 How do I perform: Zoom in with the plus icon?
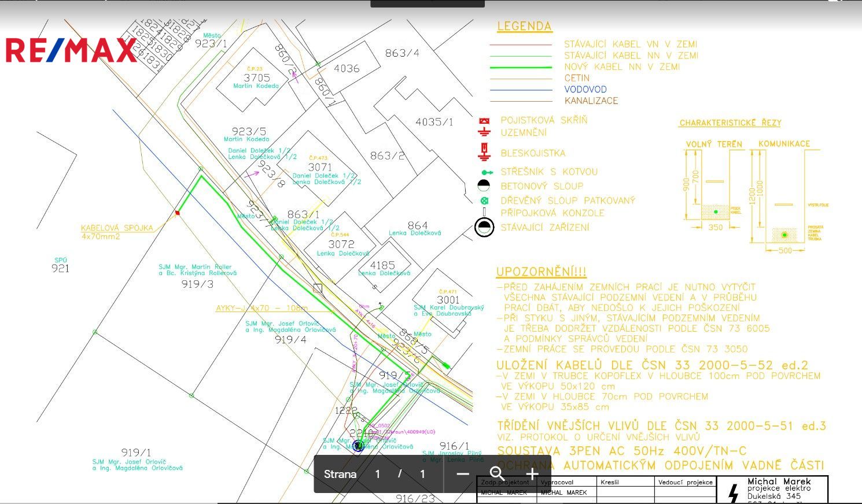point(532,475)
